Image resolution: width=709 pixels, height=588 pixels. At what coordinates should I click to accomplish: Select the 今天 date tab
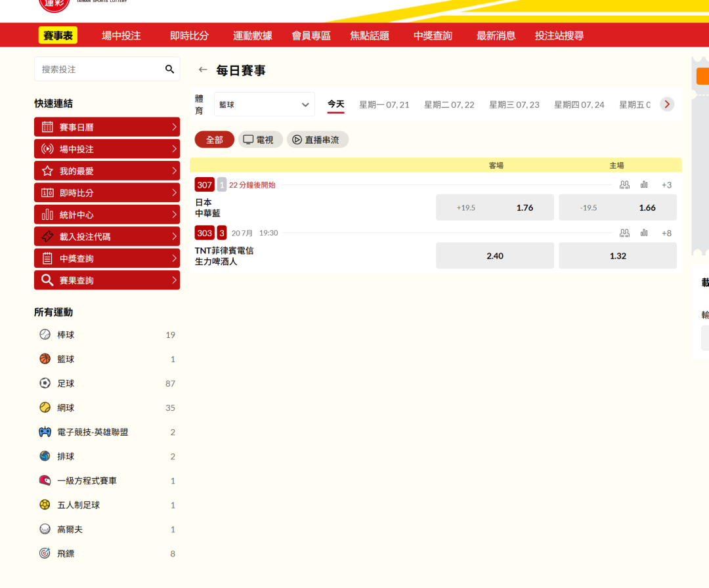pos(336,104)
